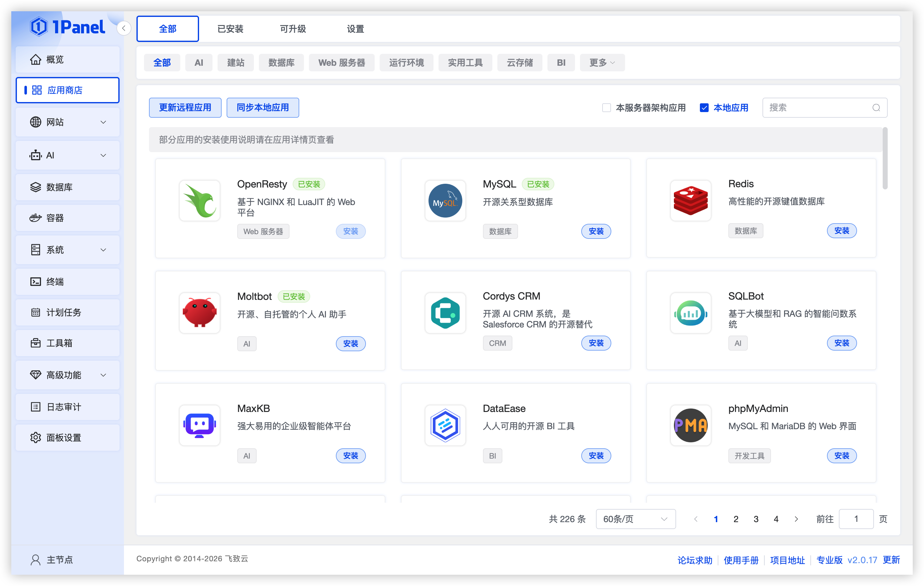This screenshot has width=924, height=586.
Task: Select the Web 服务器 category filter
Action: (341, 62)
